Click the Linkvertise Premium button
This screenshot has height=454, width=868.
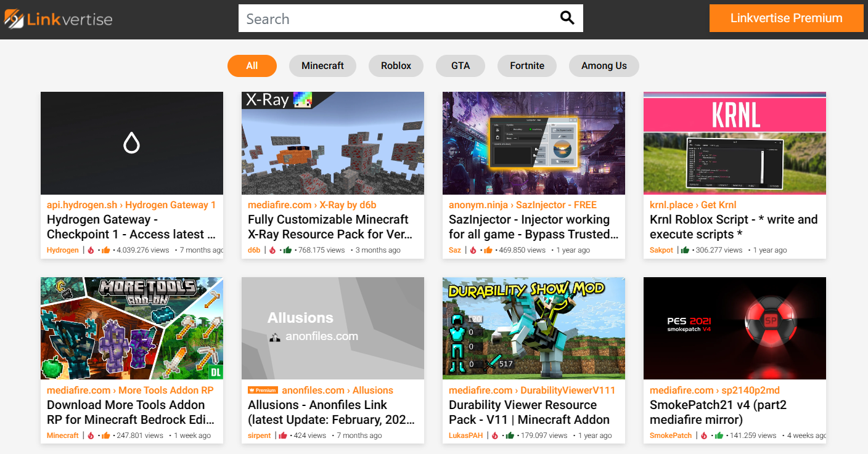click(x=787, y=18)
